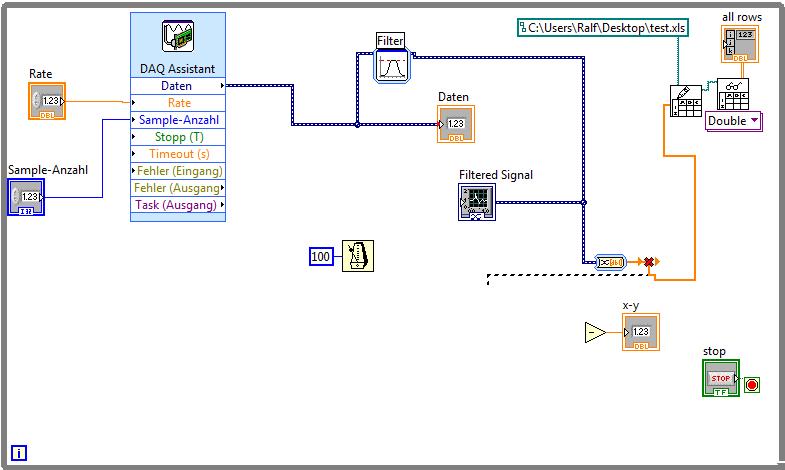
Task: Select the Rate numeric control terminal
Action: coord(47,101)
